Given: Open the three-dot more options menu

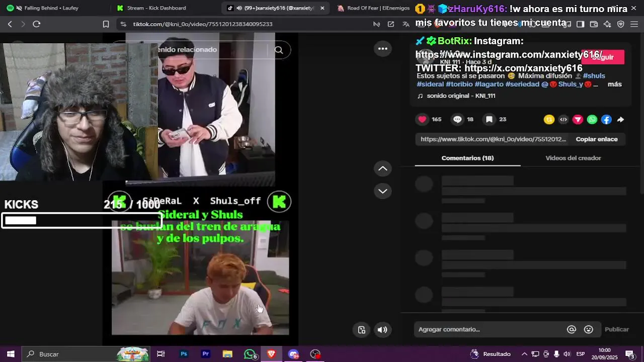Looking at the screenshot, I should (383, 49).
